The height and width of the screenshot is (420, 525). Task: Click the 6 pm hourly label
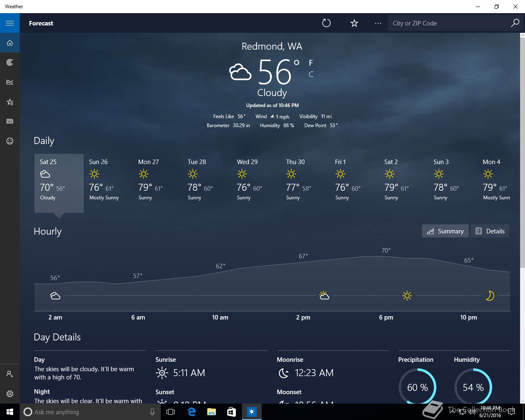point(386,317)
